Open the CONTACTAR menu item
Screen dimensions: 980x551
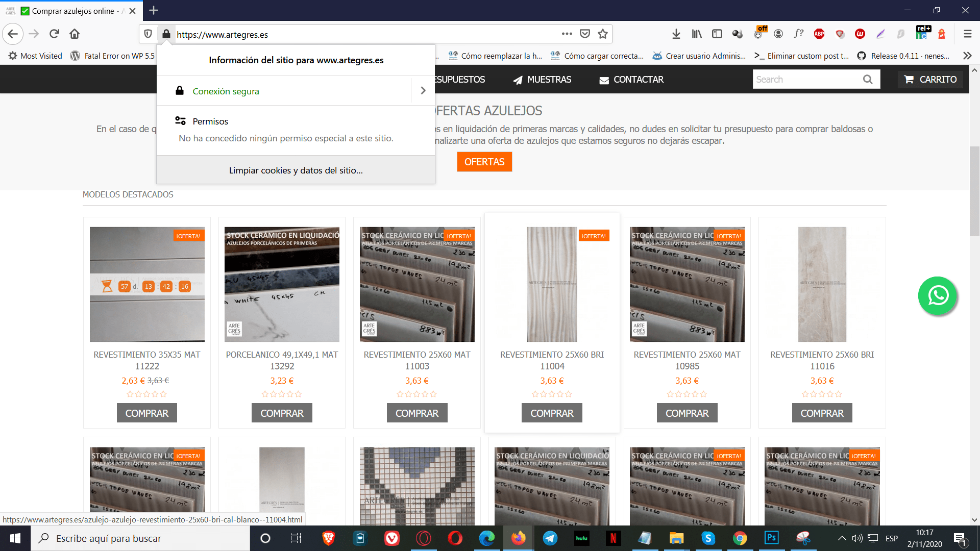(631, 80)
